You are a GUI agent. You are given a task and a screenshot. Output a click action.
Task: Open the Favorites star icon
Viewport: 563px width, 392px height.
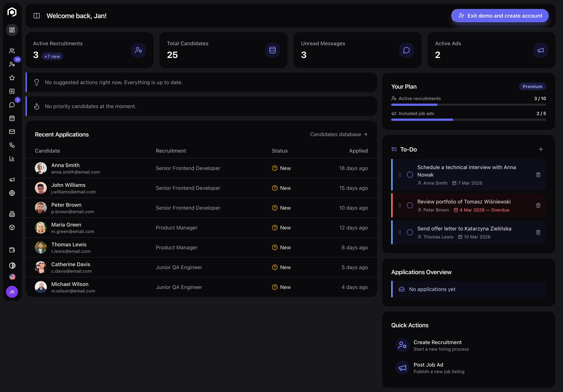pos(12,78)
